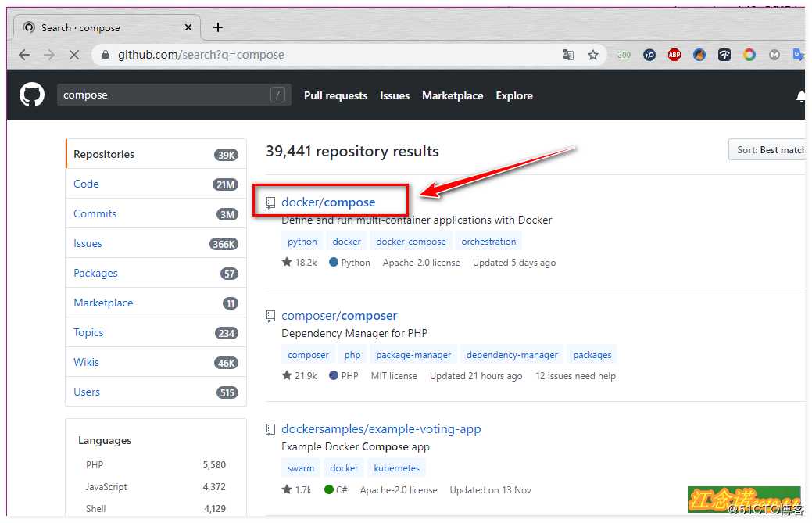Screen dimensions: 812x523
Task: Click the 'python' topic tag
Action: coord(302,242)
